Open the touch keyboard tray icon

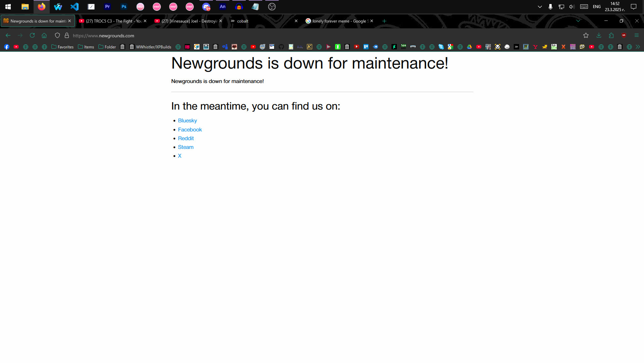pyautogui.click(x=584, y=7)
